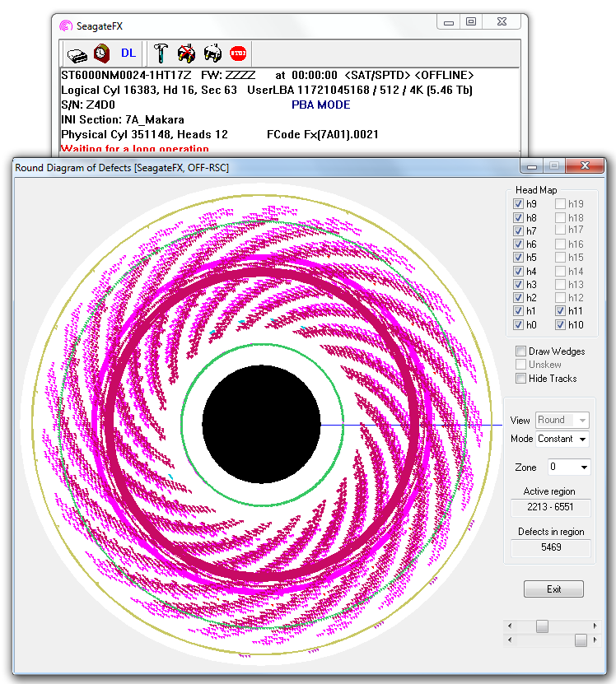Close the SeagateFX main window

coord(502,21)
